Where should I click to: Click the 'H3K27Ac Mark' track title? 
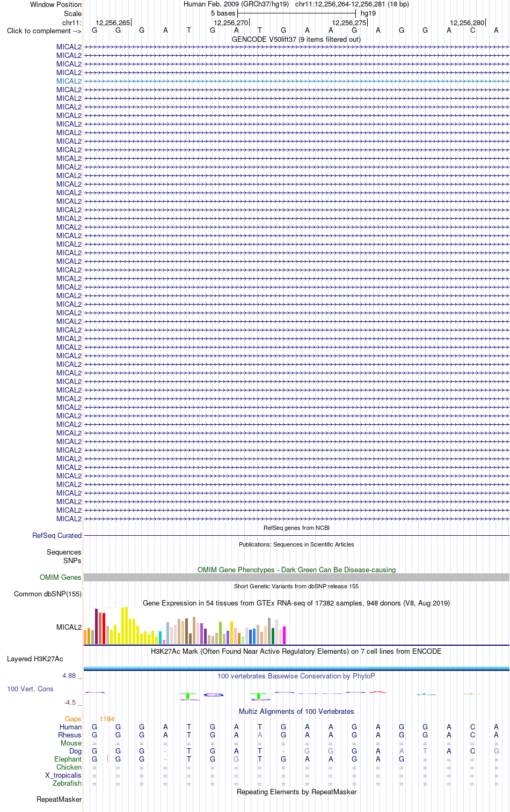(296, 651)
